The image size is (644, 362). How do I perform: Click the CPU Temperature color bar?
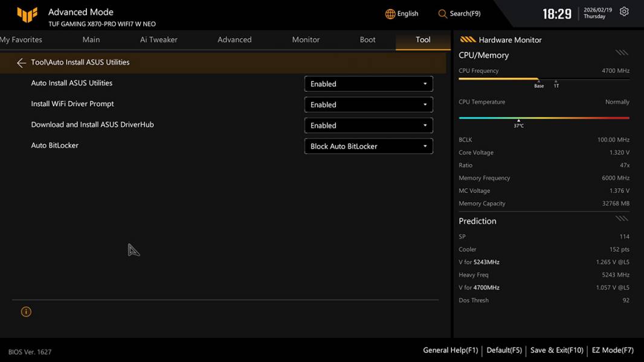[544, 118]
